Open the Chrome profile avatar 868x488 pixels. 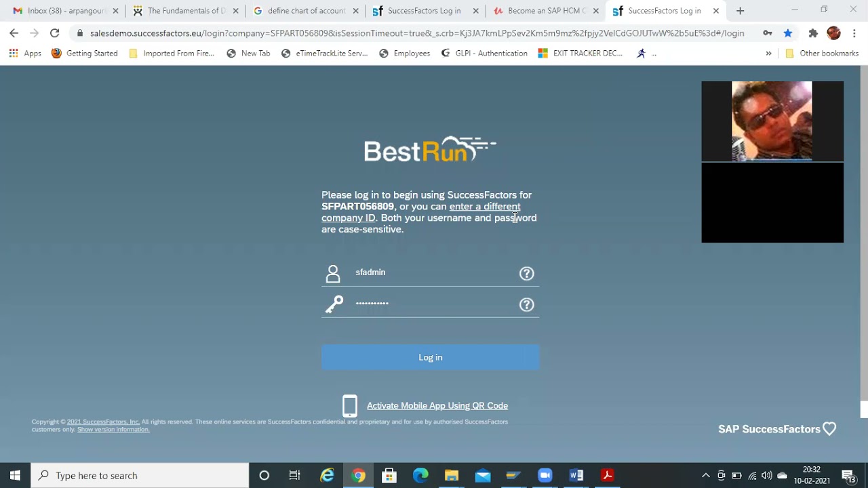point(833,33)
